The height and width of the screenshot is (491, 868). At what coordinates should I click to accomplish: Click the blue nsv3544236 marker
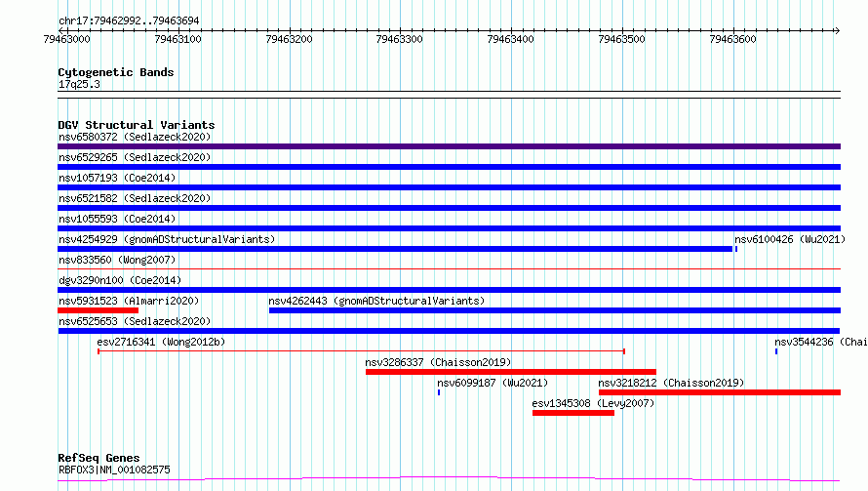click(776, 351)
